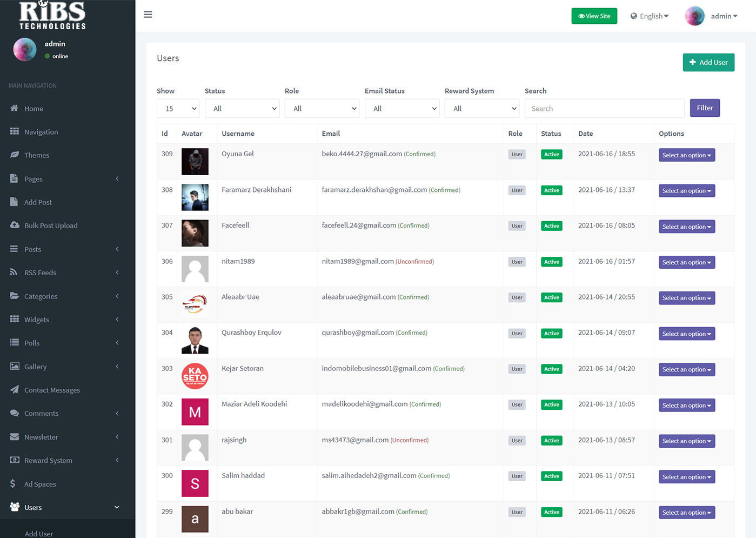Click the Search input field
Image resolution: width=756 pixels, height=538 pixels.
(x=604, y=109)
